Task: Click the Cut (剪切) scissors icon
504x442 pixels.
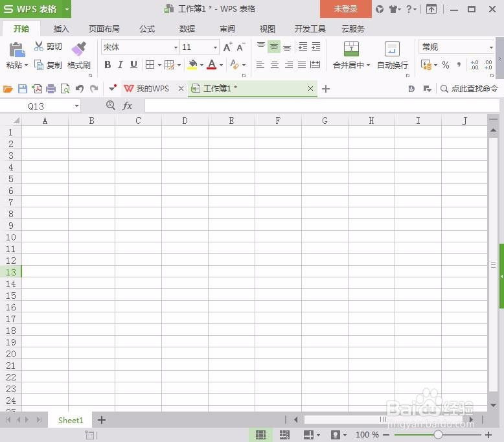Action: (39, 46)
